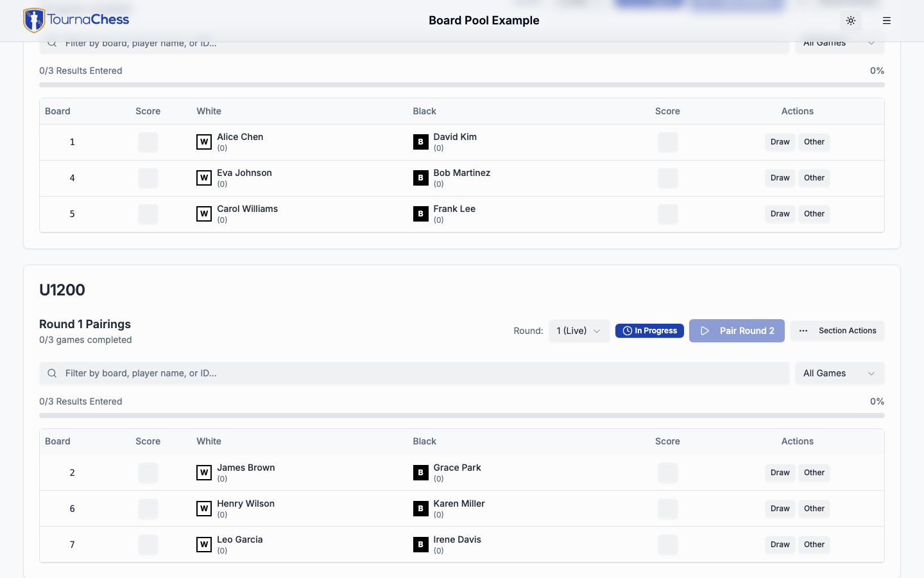The width and height of the screenshot is (924, 578).
Task: Click the U1200 White column header
Action: pyautogui.click(x=209, y=441)
